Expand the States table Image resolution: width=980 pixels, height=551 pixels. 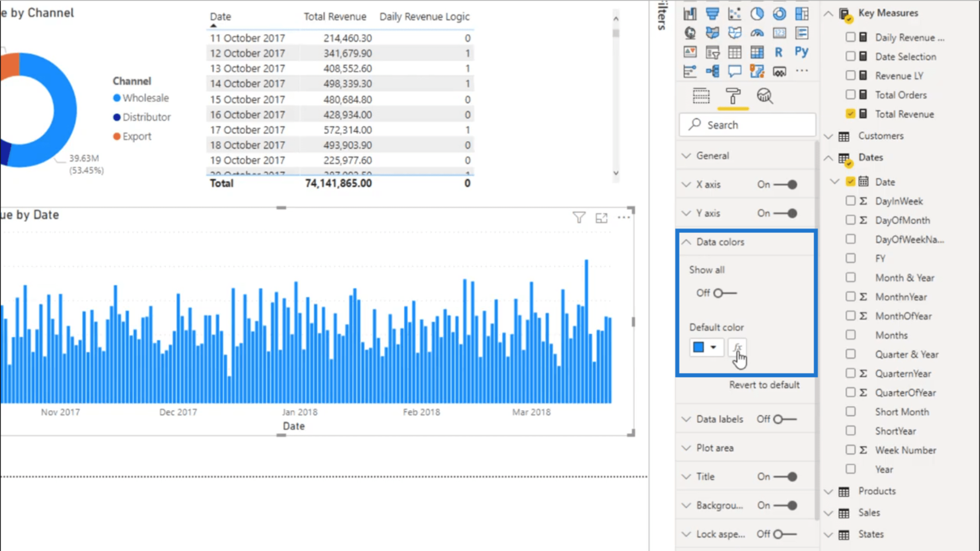pyautogui.click(x=828, y=535)
